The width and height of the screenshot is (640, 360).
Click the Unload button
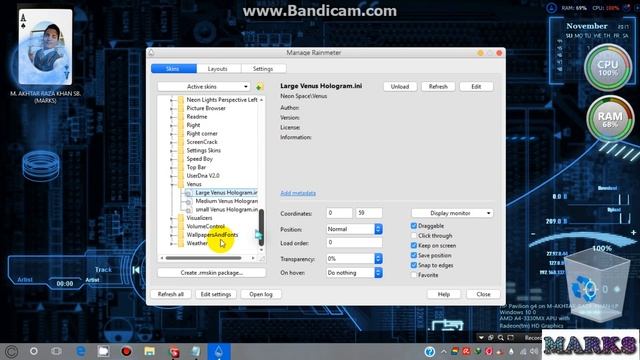400,87
